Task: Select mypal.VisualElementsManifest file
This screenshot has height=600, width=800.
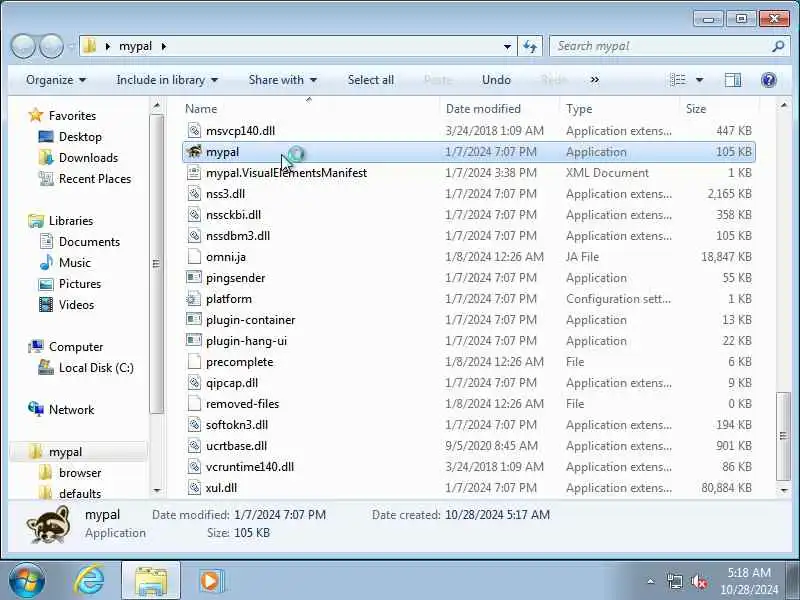Action: (468, 173)
